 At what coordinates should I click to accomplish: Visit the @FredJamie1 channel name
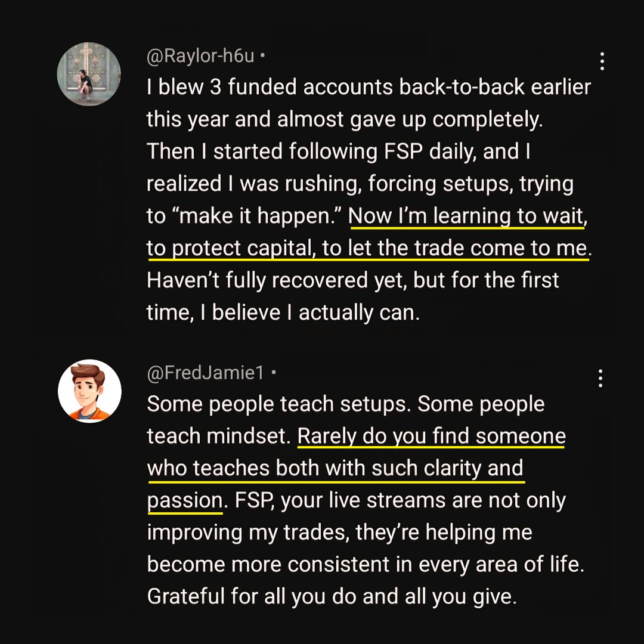[x=205, y=373]
